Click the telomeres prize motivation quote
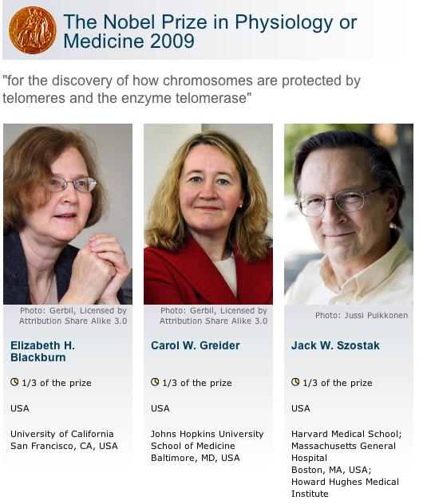Image resolution: width=431 pixels, height=504 pixels. (x=182, y=89)
